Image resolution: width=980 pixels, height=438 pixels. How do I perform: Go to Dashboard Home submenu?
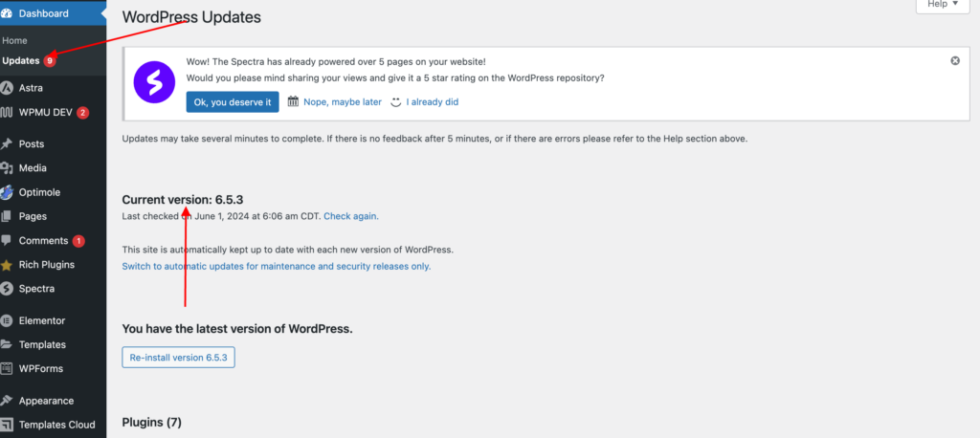[x=14, y=40]
